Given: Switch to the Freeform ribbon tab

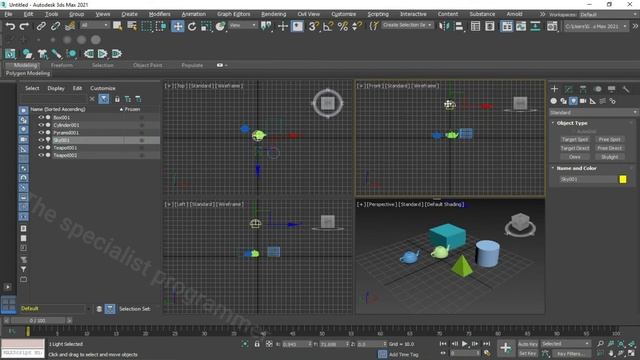Looking at the screenshot, I should (x=62, y=65).
